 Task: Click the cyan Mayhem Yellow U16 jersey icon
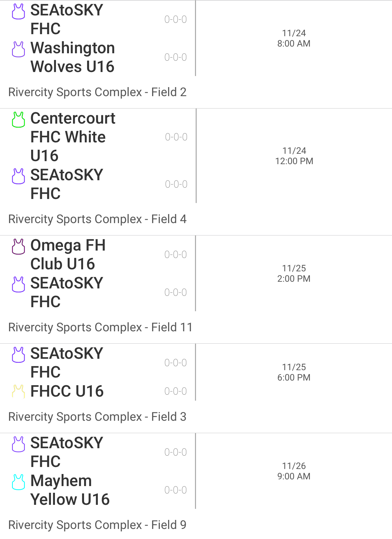(18, 482)
